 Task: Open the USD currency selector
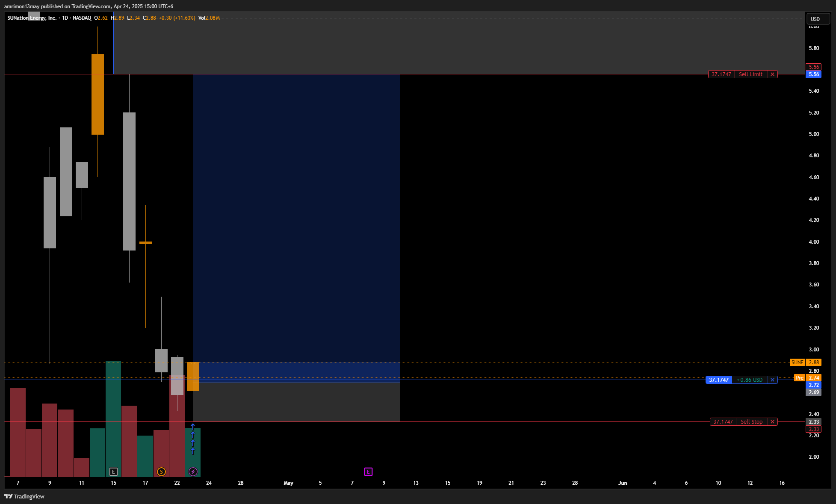(818, 19)
